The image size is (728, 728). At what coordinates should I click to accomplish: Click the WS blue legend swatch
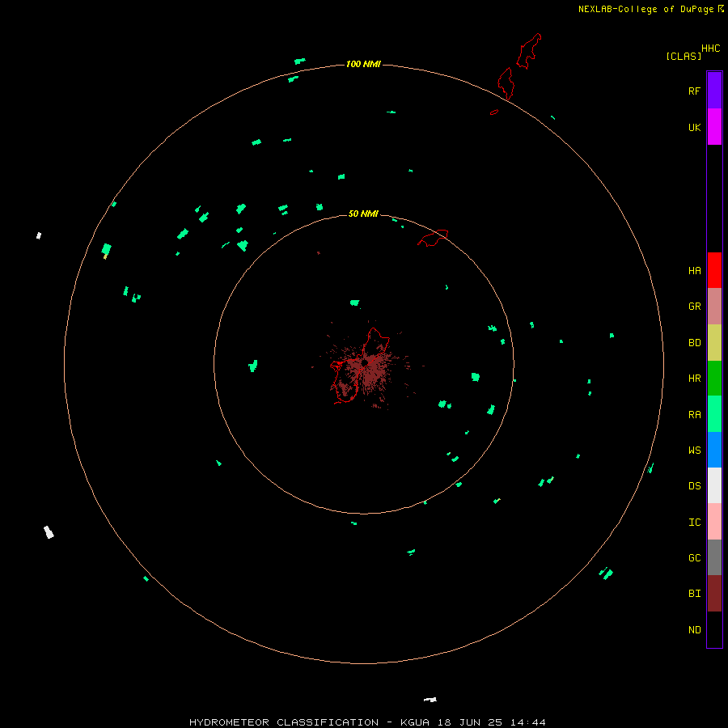coord(714,450)
